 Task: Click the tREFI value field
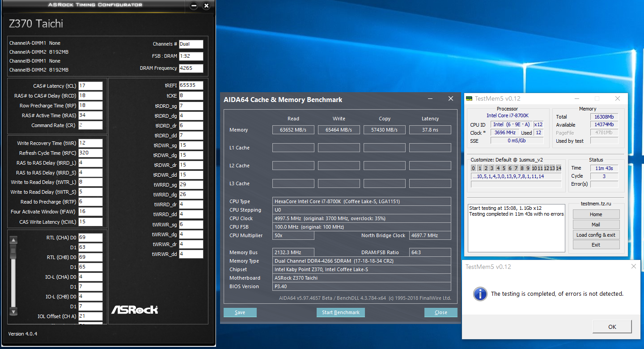click(x=191, y=85)
